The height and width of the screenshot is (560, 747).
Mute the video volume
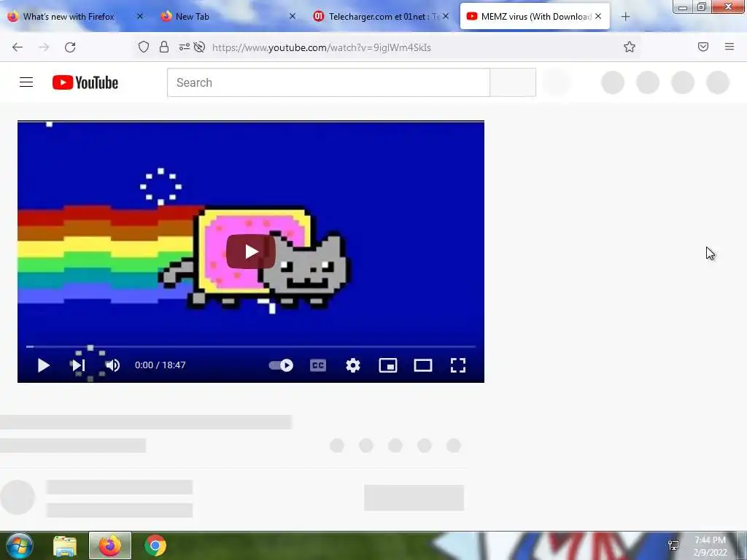point(112,365)
